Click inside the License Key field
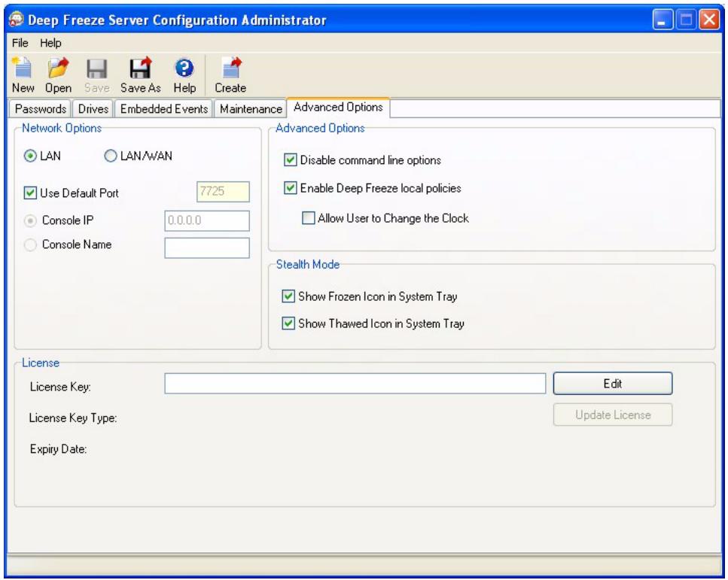This screenshot has height=580, width=728. (355, 384)
